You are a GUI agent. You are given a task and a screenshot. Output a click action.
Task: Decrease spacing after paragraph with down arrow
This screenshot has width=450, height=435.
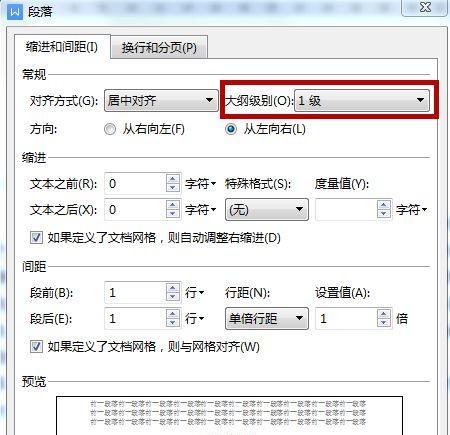pyautogui.click(x=172, y=323)
